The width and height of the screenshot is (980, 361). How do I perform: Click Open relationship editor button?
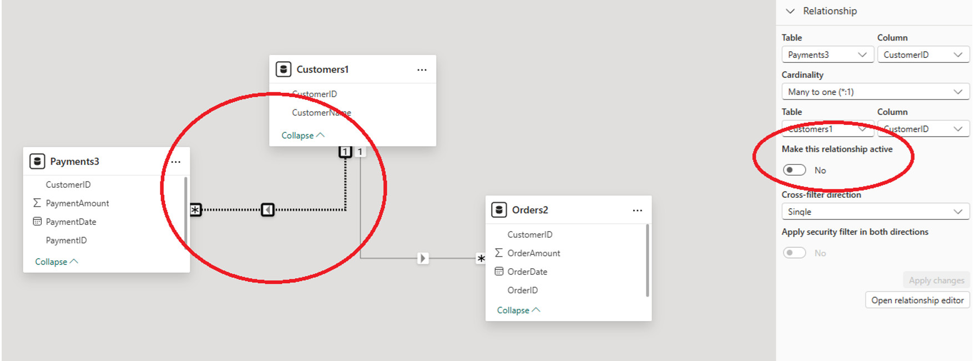tap(917, 300)
